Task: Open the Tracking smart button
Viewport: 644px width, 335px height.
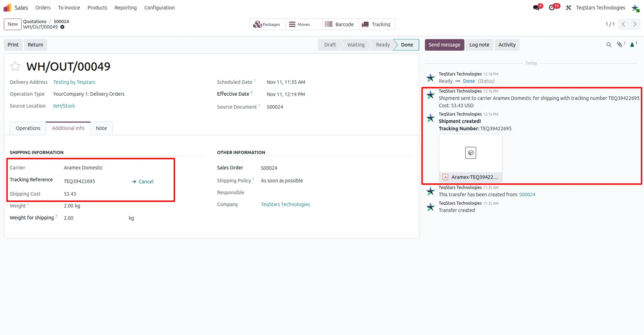Action: coord(376,25)
